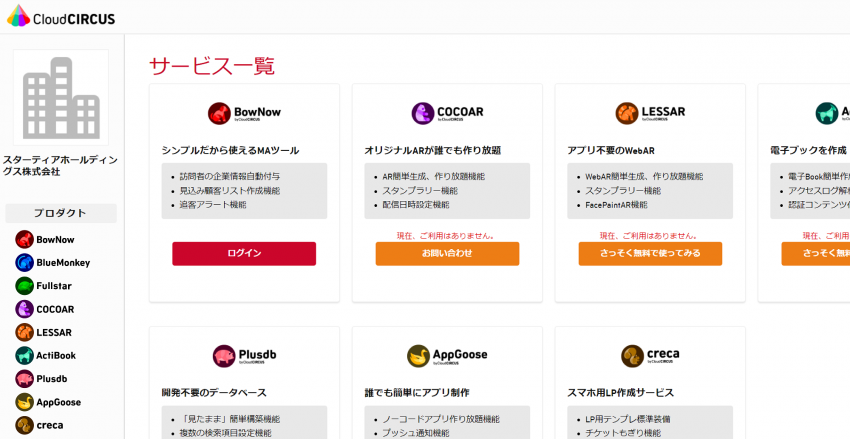Click the ActiBook teal icon in sidebar
The height and width of the screenshot is (439, 850).
(x=24, y=356)
